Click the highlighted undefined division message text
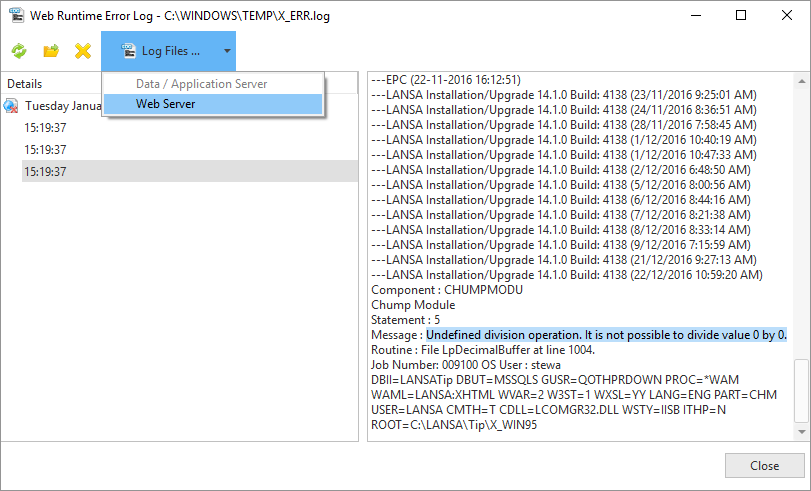The height and width of the screenshot is (491, 811). click(606, 334)
